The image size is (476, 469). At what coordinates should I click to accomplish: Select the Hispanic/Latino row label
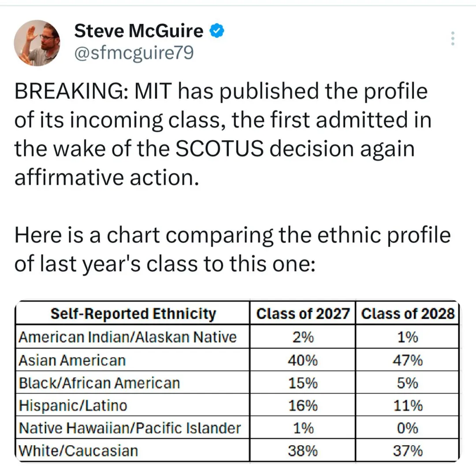pyautogui.click(x=73, y=405)
